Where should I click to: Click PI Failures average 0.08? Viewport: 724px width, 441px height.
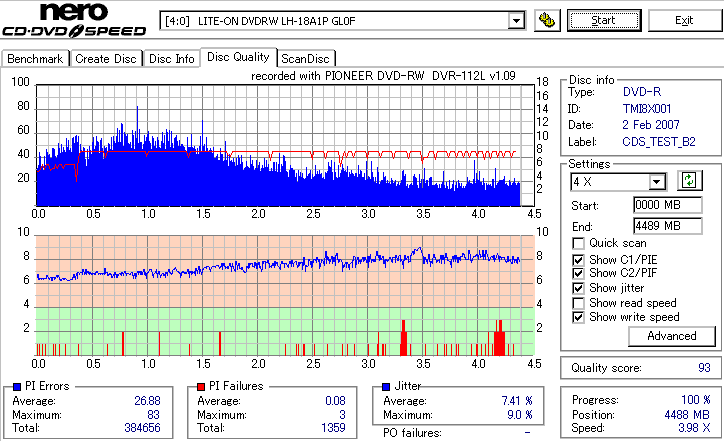click(335, 401)
